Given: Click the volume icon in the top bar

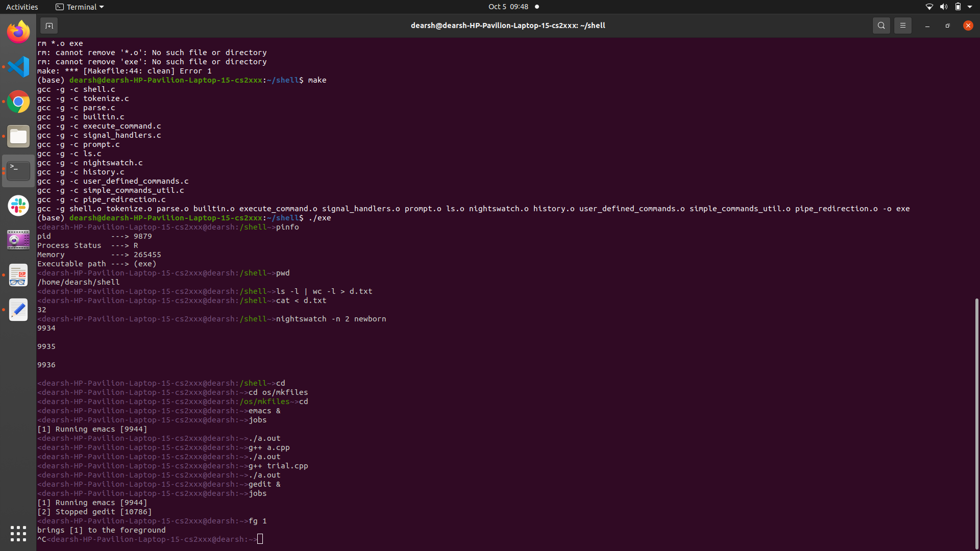Looking at the screenshot, I should pos(943,7).
